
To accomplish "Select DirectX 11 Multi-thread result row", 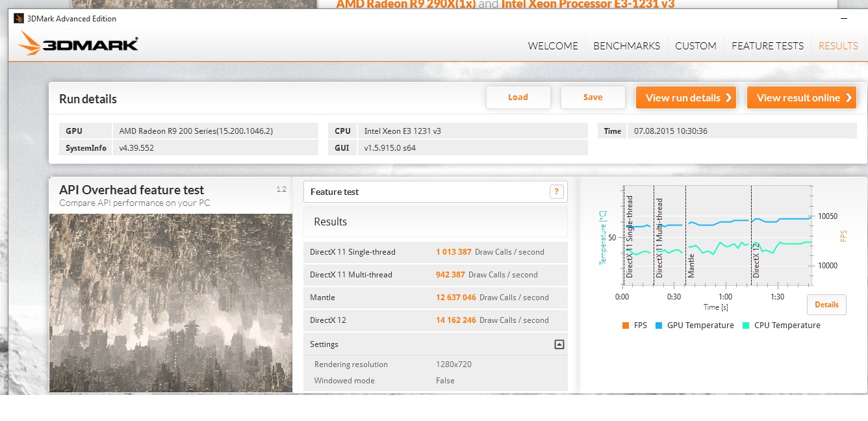I will [x=435, y=275].
